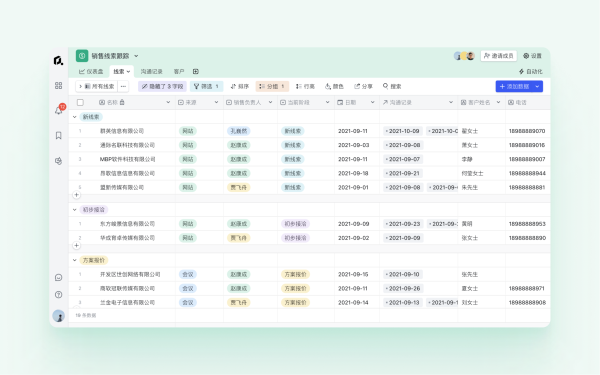Viewport: 600px width, 375px height.
Task: Add a row to 新线索 group
Action: [77, 195]
